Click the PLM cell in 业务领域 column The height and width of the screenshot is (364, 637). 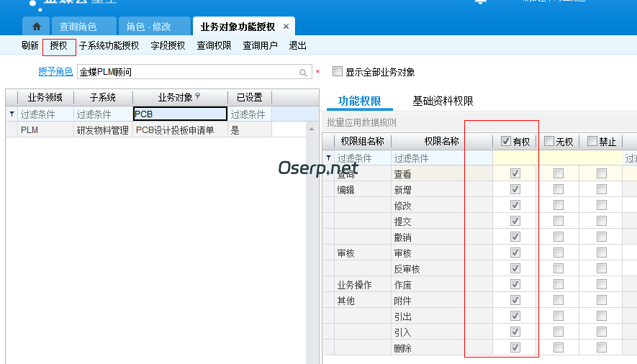(x=45, y=130)
